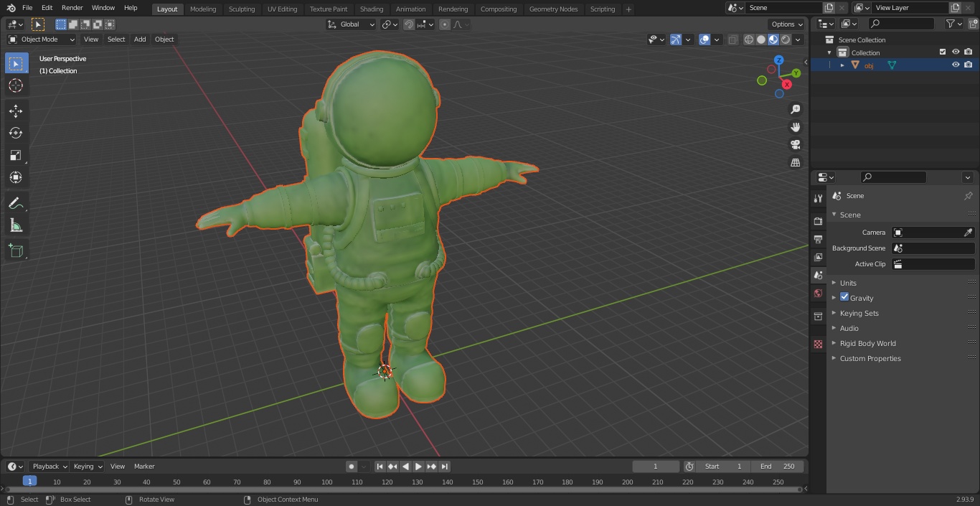Open the Output properties tab
Image resolution: width=980 pixels, height=506 pixels.
coord(818,239)
